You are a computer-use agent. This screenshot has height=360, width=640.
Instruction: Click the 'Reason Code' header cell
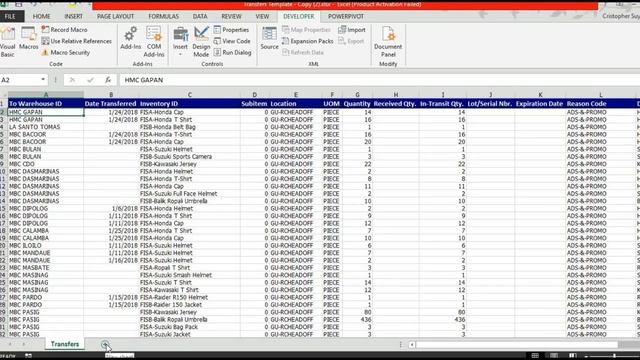(600, 104)
